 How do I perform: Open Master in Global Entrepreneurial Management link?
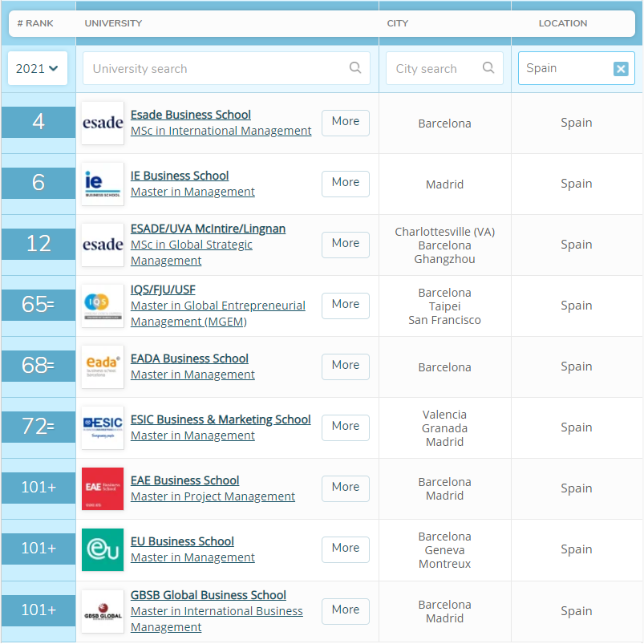pos(218,314)
